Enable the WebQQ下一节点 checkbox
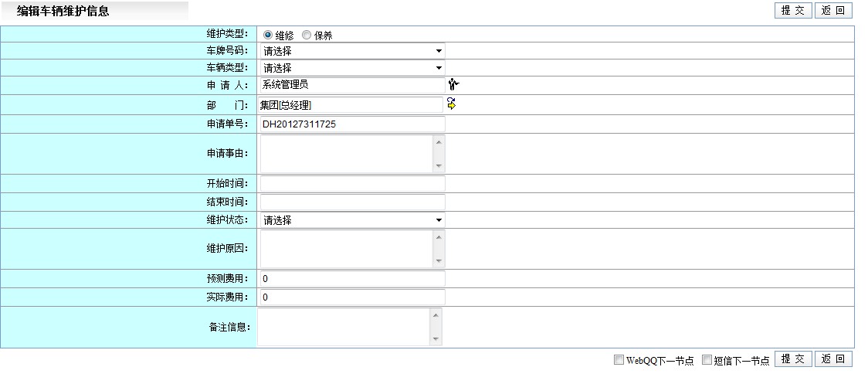The width and height of the screenshot is (868, 384). (619, 359)
